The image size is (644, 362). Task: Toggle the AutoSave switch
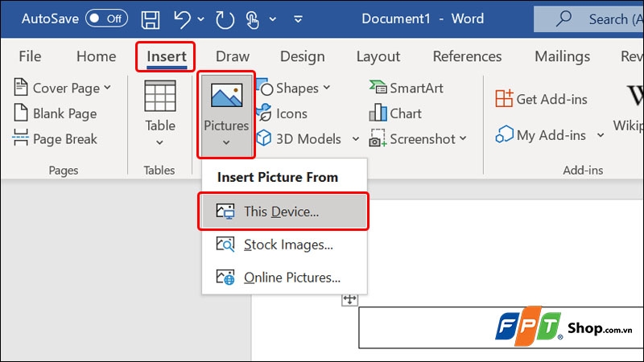[x=106, y=18]
